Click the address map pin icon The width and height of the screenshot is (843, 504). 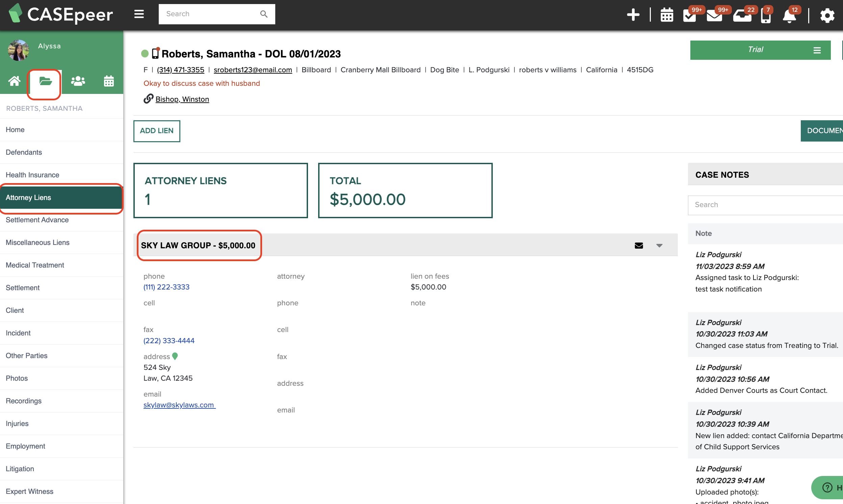[x=175, y=356]
